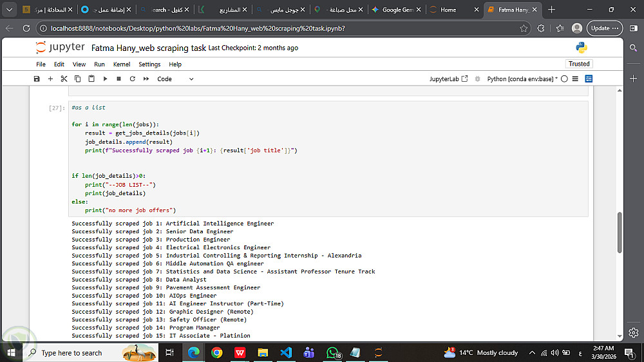This screenshot has width=644, height=362.
Task: Click the Python logo icon
Action: click(x=581, y=48)
